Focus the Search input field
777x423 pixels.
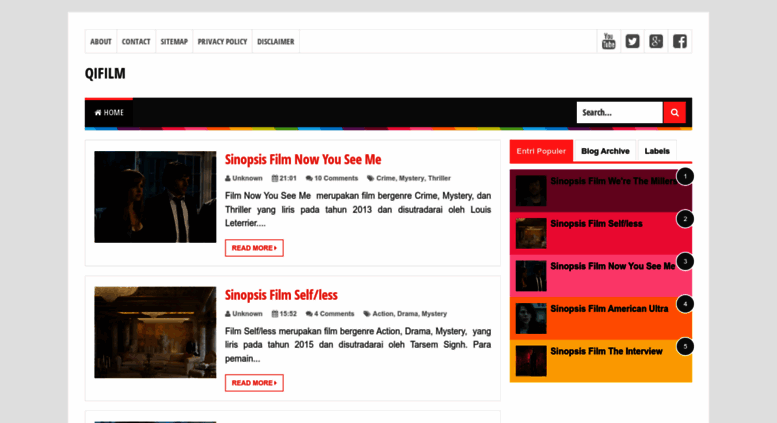[x=619, y=112]
